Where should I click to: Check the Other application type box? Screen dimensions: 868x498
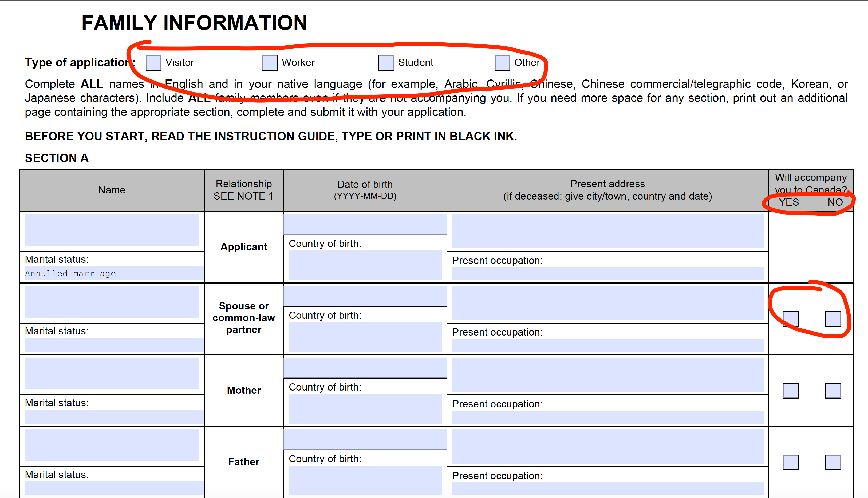502,63
